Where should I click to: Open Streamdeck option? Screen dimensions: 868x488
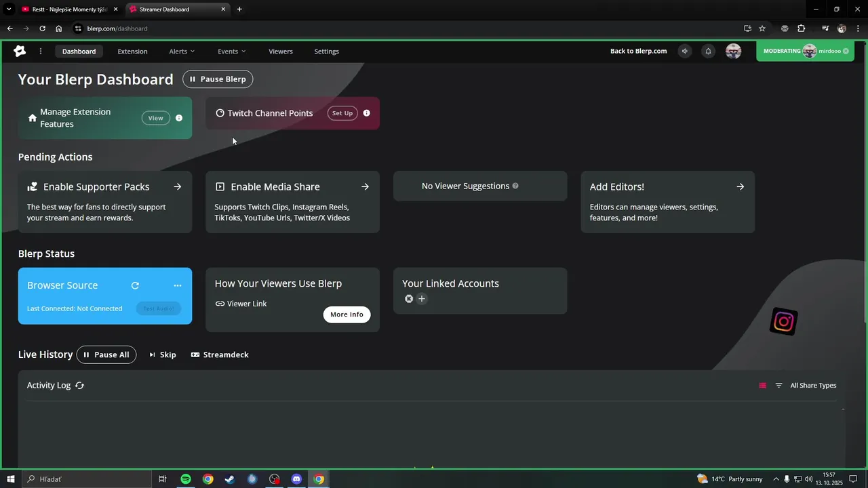pos(220,354)
